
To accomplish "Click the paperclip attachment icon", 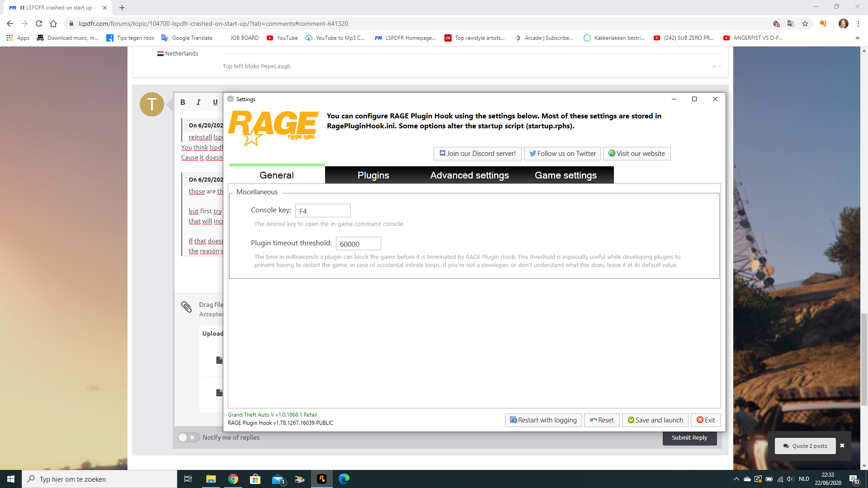I will tap(186, 307).
